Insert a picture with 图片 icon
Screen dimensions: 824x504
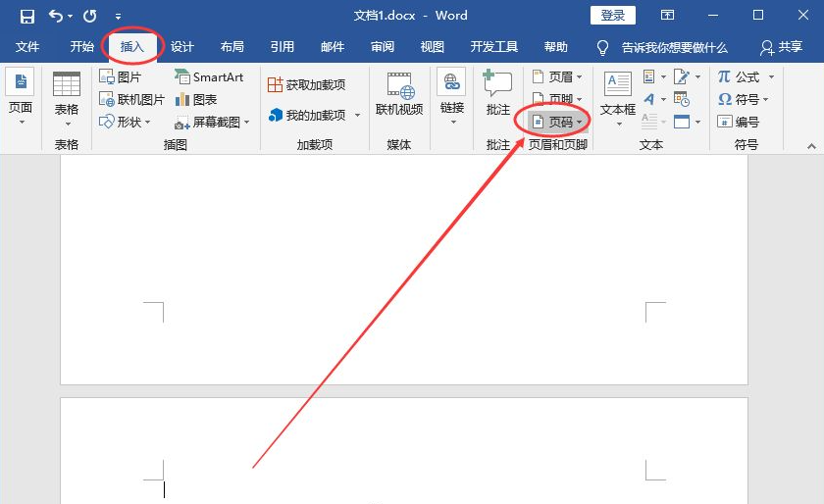click(121, 76)
